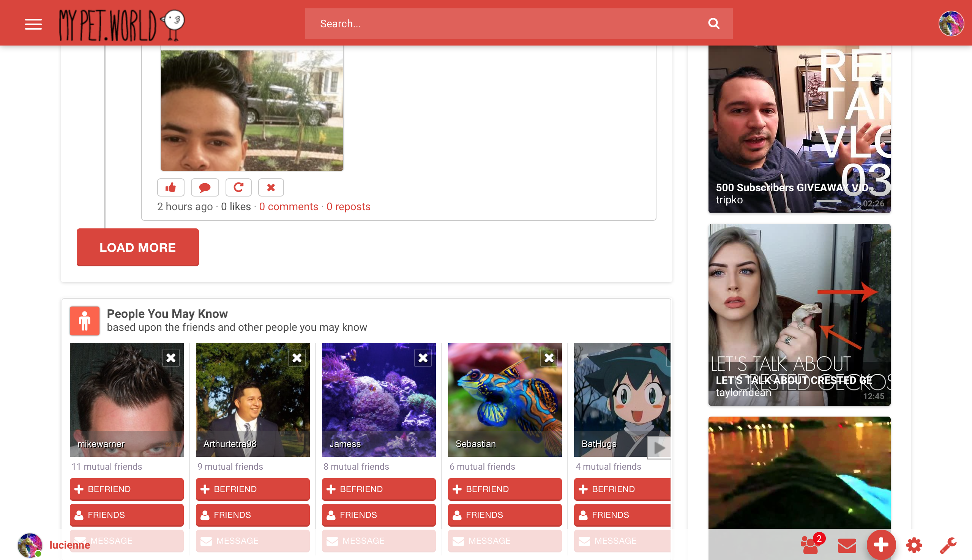The image size is (972, 560).
Task: Befriend Arthurtetra98
Action: click(252, 489)
